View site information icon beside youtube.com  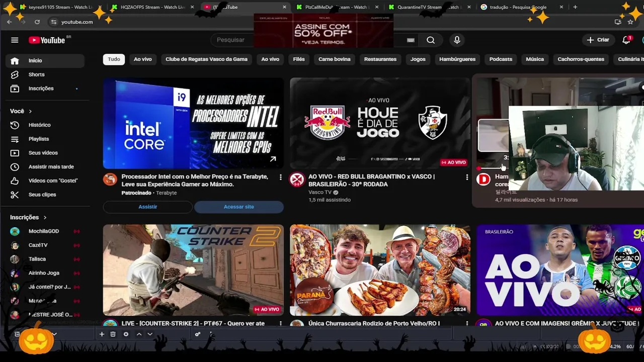click(x=53, y=22)
